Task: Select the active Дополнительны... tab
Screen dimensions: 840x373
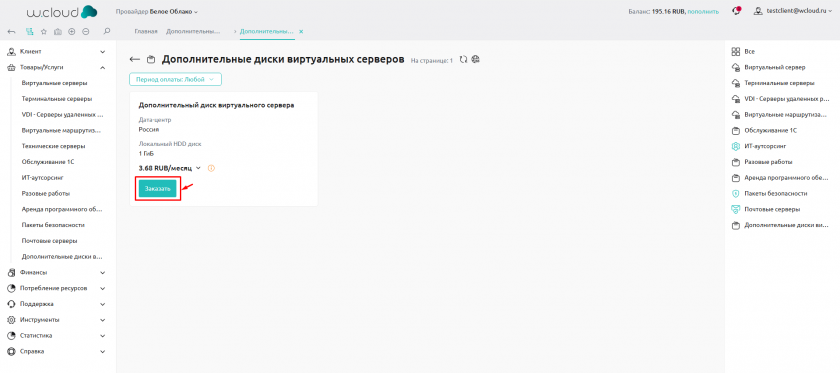Action: (266, 32)
